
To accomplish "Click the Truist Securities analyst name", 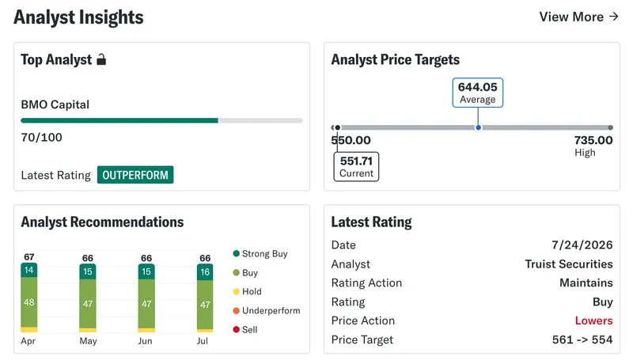I will (568, 264).
